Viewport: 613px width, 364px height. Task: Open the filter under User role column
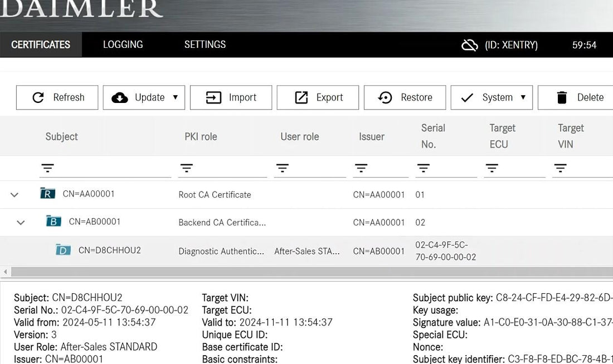pos(283,168)
